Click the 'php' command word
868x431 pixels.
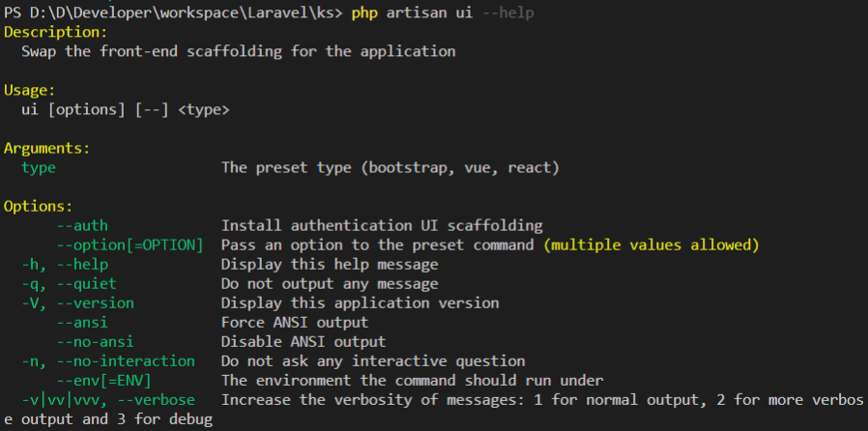[x=364, y=14]
